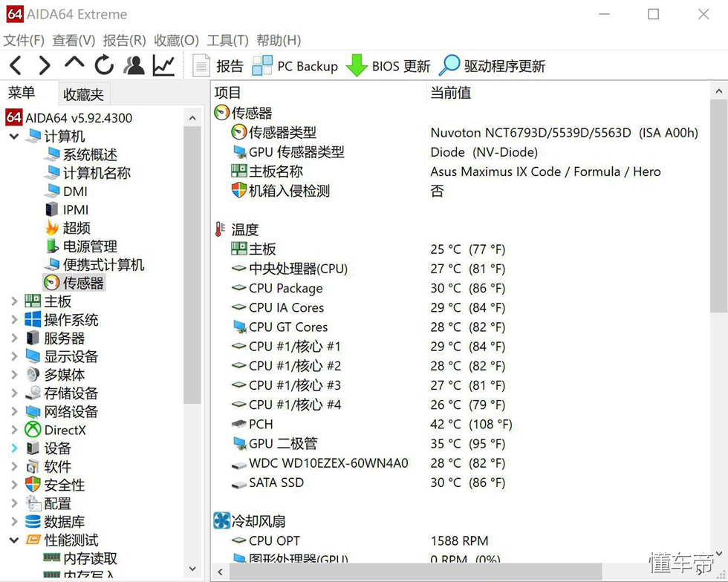The image size is (728, 582).
Task: Click the 电源管理 entry
Action: click(90, 246)
